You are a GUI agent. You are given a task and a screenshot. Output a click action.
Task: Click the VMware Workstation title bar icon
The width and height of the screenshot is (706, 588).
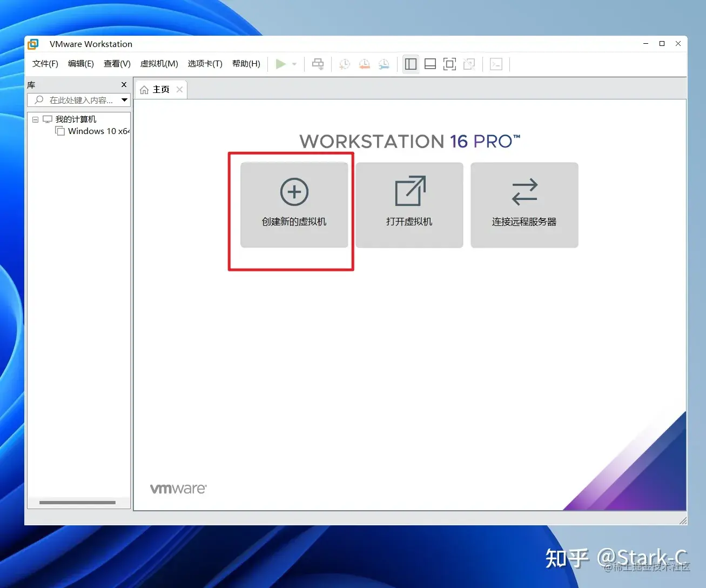coord(33,44)
